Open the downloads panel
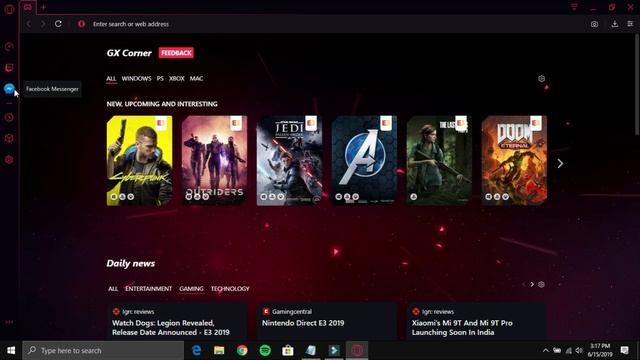Screen dimensions: 640x360 tap(615, 24)
